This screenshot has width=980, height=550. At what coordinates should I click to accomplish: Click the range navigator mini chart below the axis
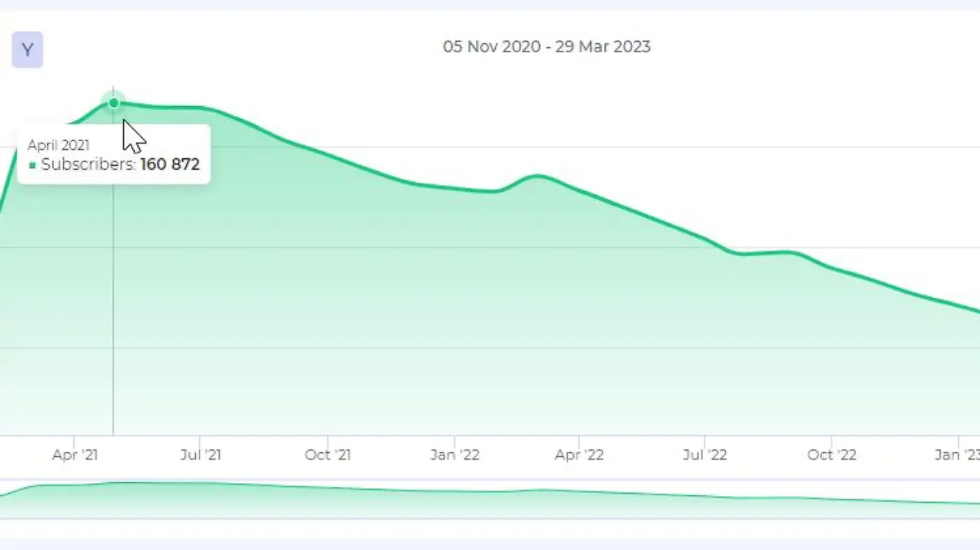click(490, 498)
